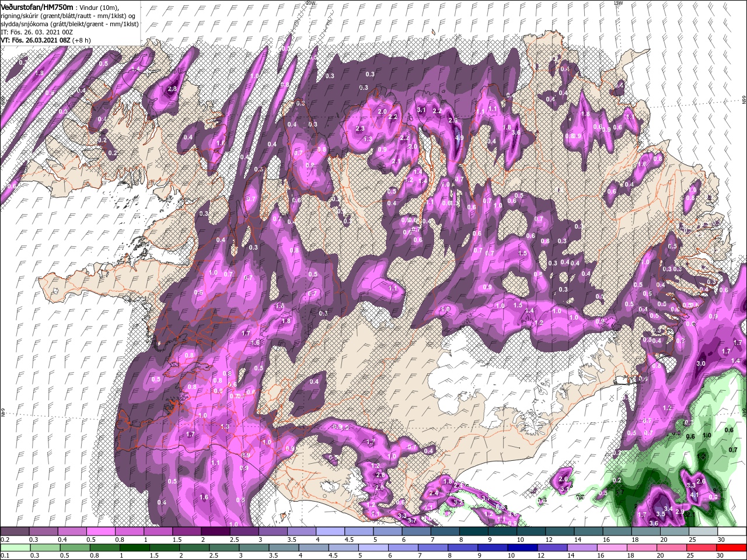Select the '4.9' precipitation value on the map
This screenshot has height=560, width=747.
tap(459, 138)
